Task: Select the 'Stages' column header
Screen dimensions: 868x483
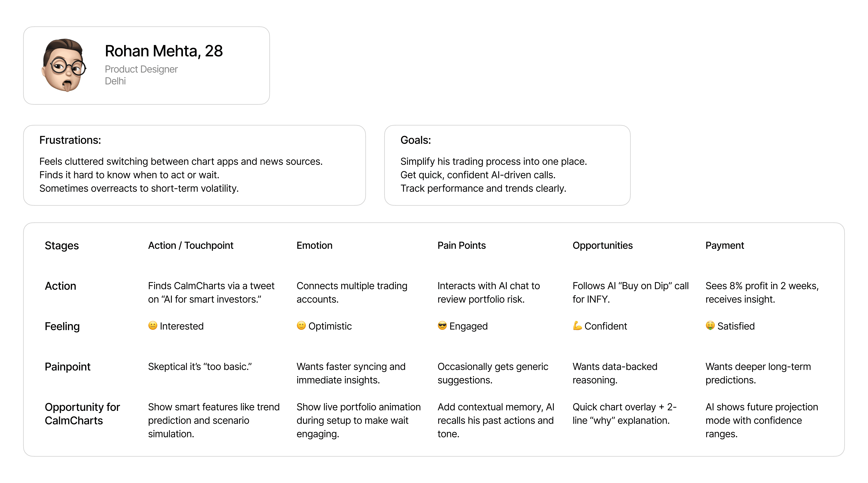Action: 62,246
